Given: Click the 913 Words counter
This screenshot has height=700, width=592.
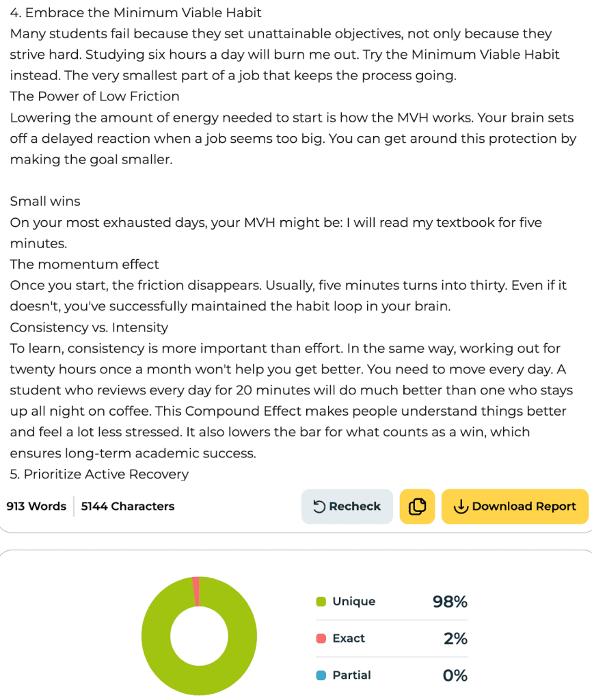Looking at the screenshot, I should click(x=36, y=507).
